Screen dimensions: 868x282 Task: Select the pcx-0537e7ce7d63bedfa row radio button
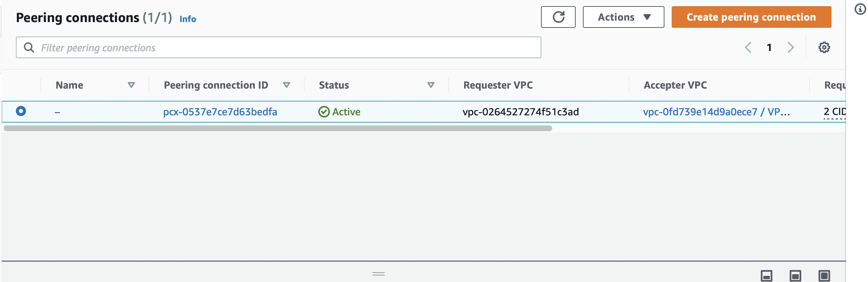coord(21,111)
